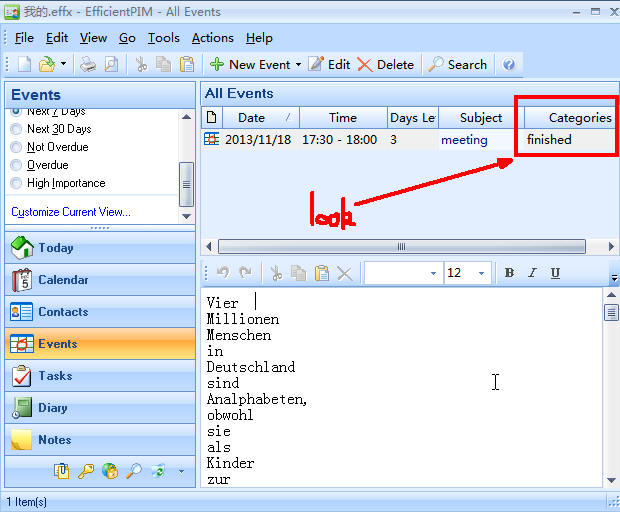
Task: Click the Paste icon in editor toolbar
Action: (x=321, y=273)
